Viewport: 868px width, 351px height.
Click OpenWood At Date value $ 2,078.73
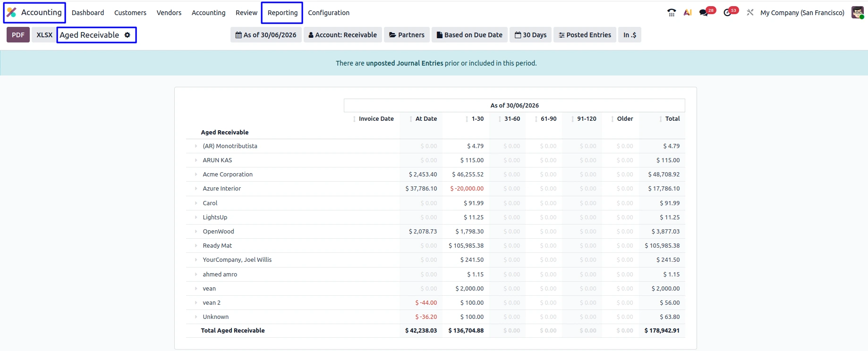point(423,232)
